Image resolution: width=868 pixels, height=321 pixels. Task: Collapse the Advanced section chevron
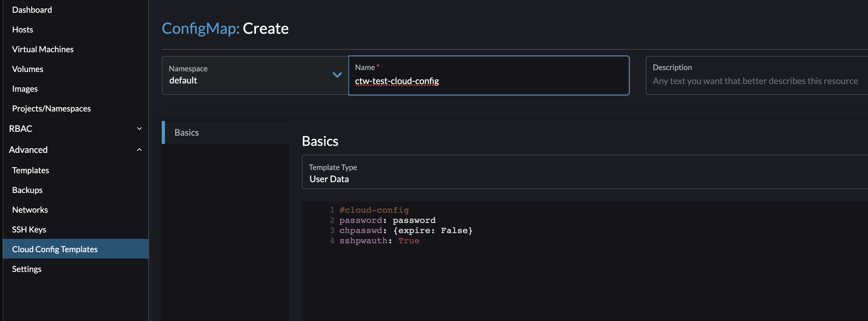(x=139, y=150)
